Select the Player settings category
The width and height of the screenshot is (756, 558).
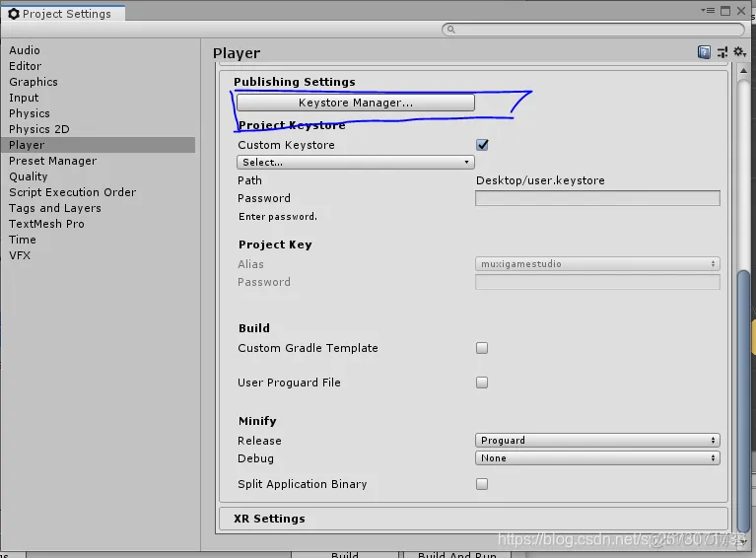coord(99,145)
